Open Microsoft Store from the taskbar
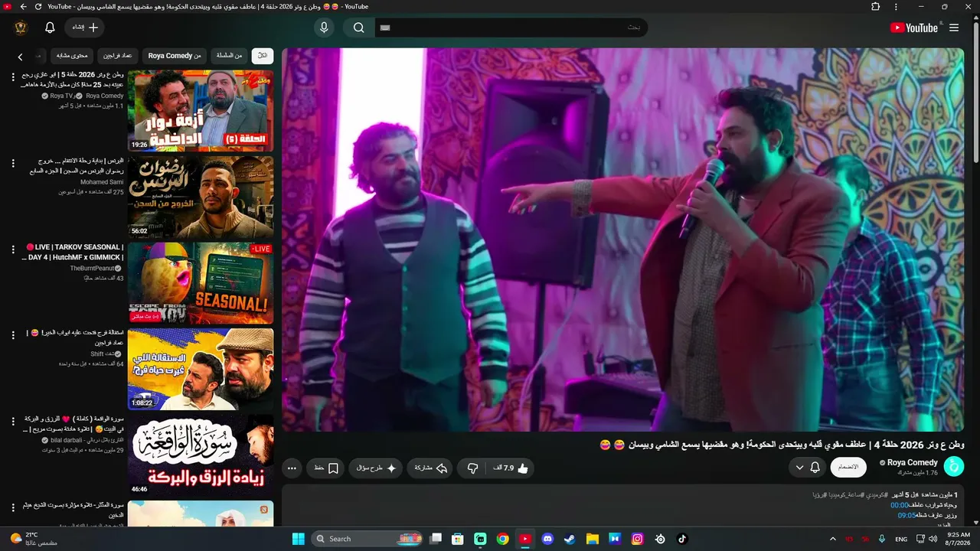This screenshot has height=551, width=980. click(458, 539)
